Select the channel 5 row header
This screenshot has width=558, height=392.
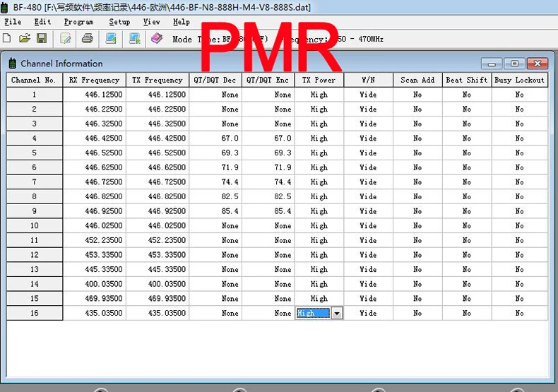pos(35,153)
